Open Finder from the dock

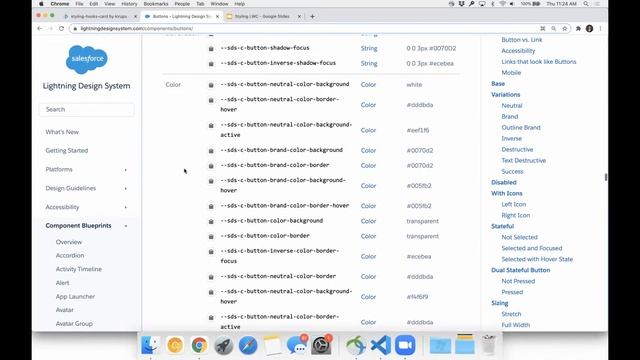151,345
